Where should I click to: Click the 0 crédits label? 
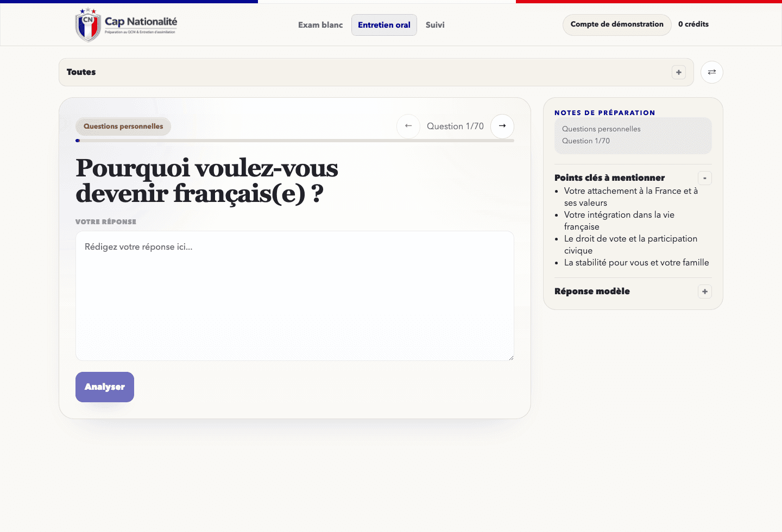693,24
